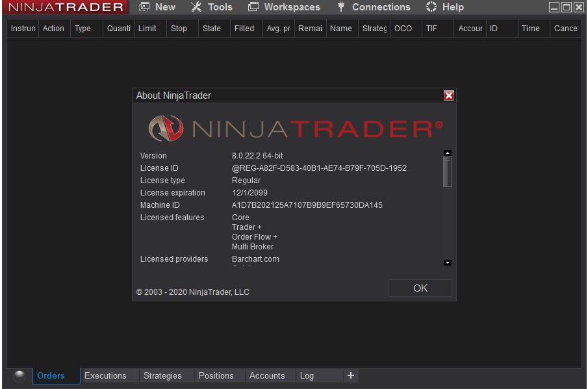
Task: Minimize the NinjaTrader window
Action: pyautogui.click(x=554, y=7)
